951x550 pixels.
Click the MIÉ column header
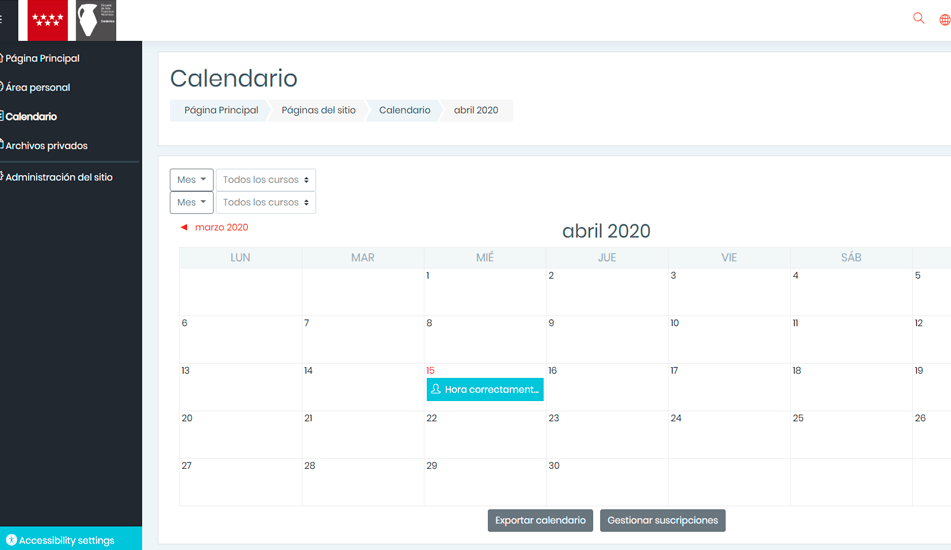pos(485,257)
